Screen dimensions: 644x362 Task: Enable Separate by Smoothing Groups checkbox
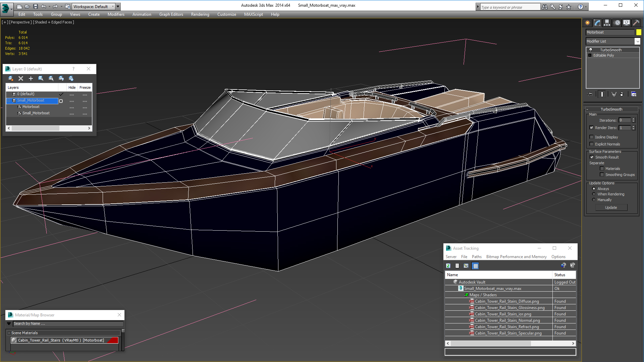click(602, 174)
